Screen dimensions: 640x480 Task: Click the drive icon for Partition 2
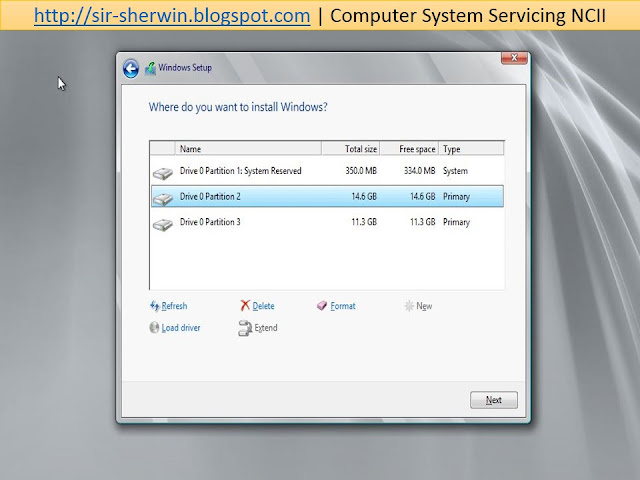(162, 199)
